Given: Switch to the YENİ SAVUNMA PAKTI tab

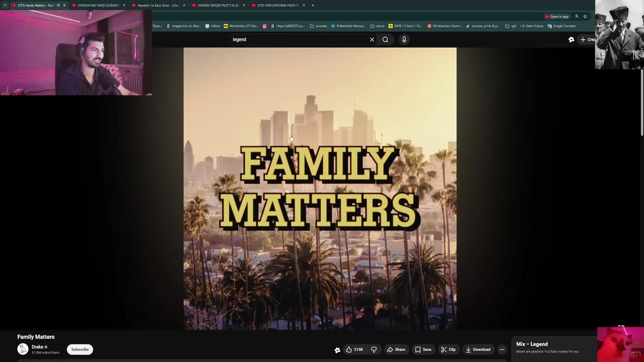Looking at the screenshot, I should (x=278, y=5).
